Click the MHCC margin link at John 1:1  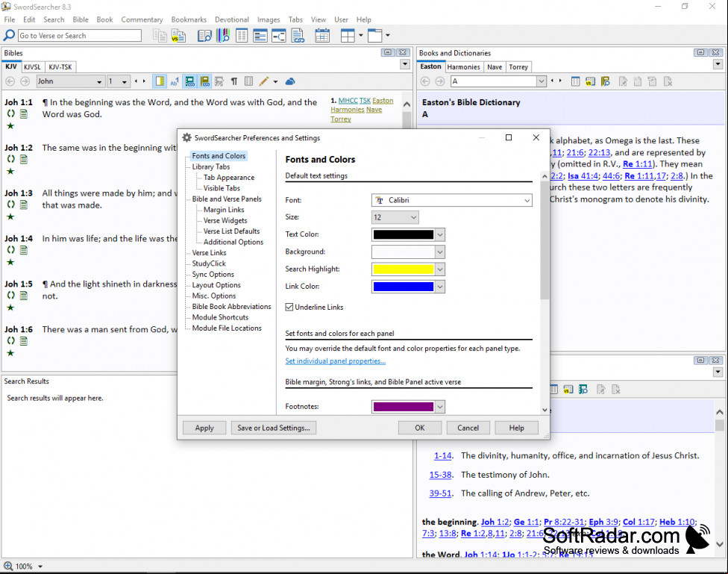coord(348,100)
